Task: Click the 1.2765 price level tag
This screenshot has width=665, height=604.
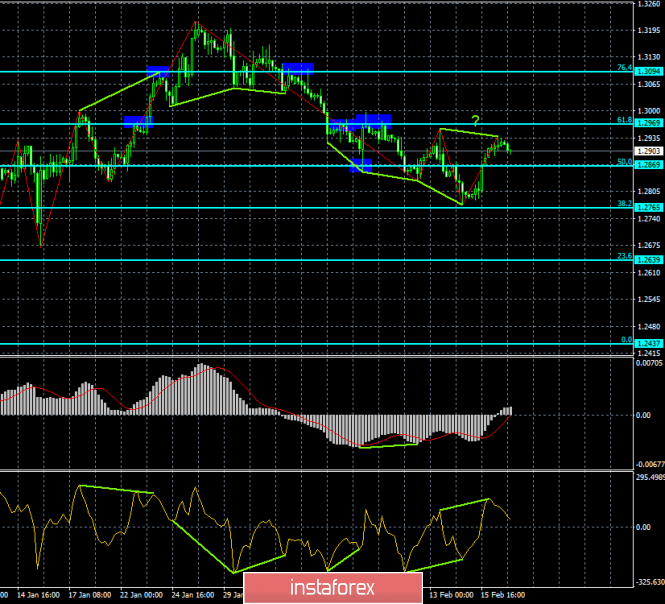Action: click(x=649, y=207)
